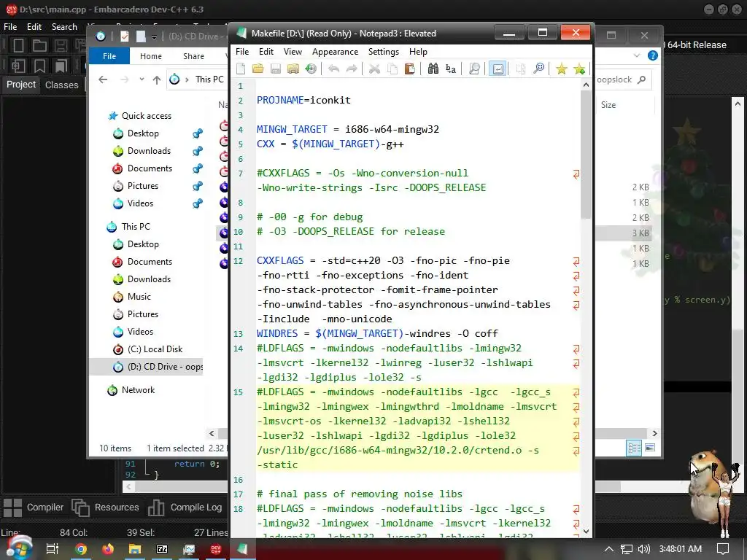The height and width of the screenshot is (560, 747).
Task: Click File Explorer blue help icon
Action: coord(653,55)
